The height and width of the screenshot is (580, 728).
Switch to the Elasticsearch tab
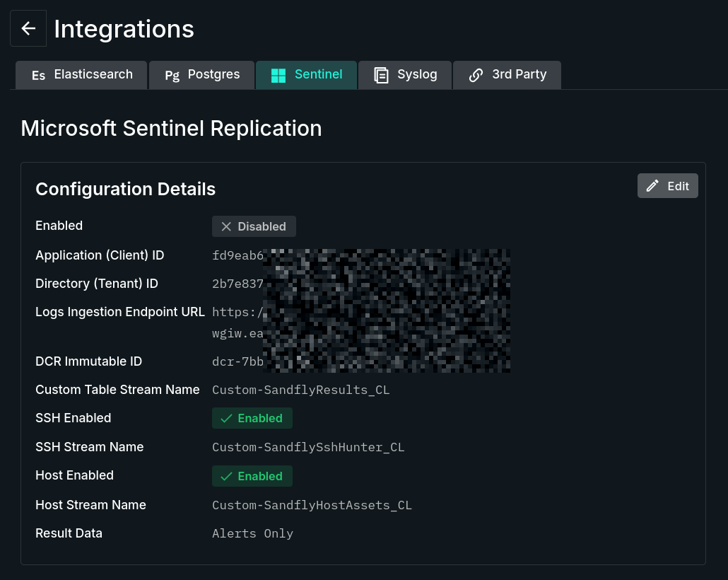81,74
